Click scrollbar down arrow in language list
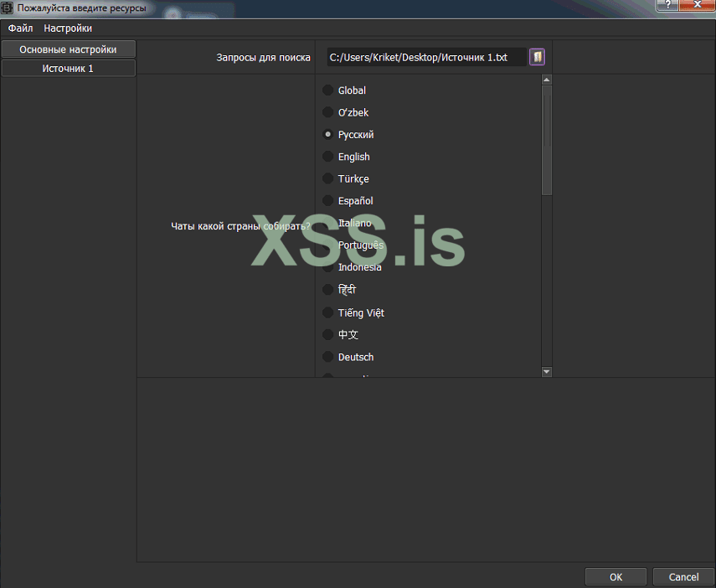 (547, 372)
